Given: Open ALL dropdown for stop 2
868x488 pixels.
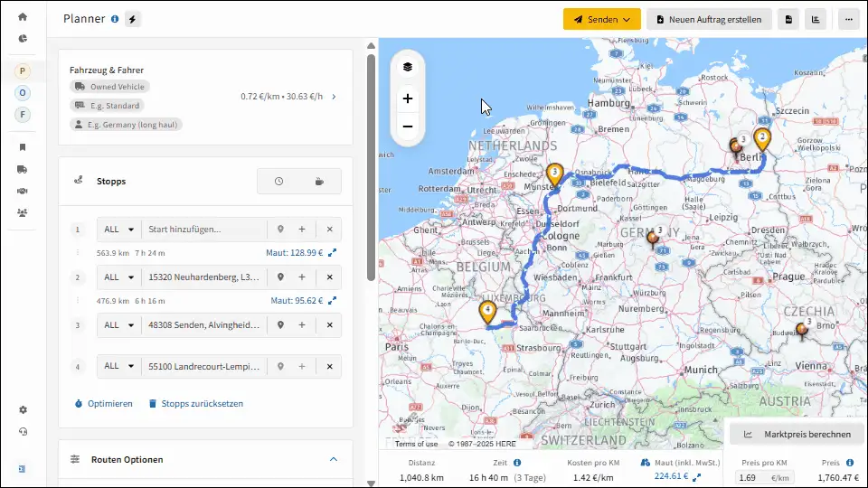Looking at the screenshot, I should pyautogui.click(x=119, y=277).
